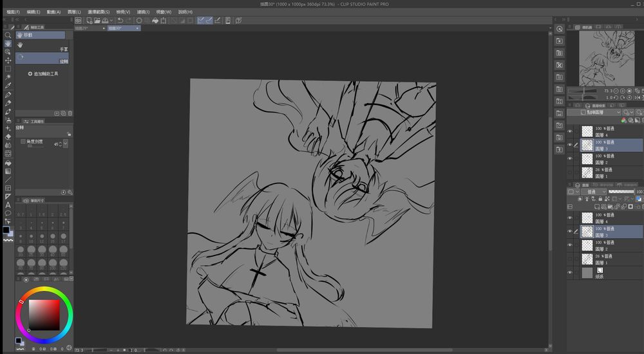Image resolution: width=644 pixels, height=354 pixels.
Task: Click the Scale/transform command bar icon
Action: click(164, 20)
